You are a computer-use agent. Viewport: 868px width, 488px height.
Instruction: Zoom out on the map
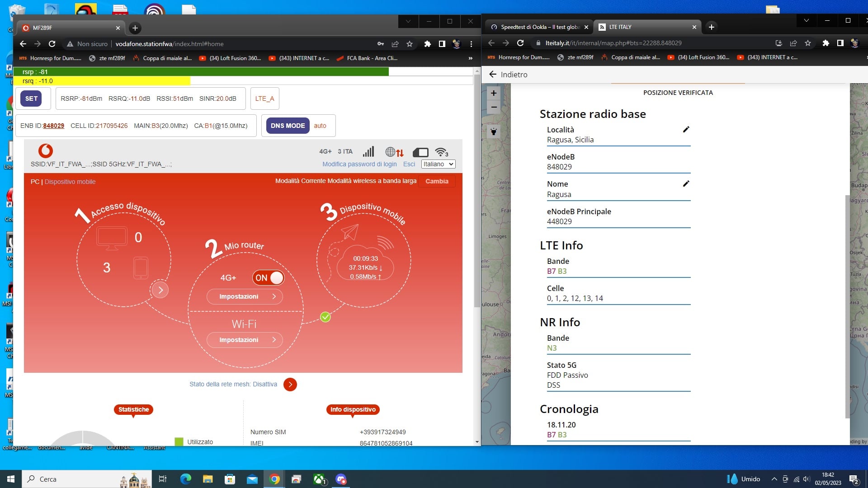[494, 107]
